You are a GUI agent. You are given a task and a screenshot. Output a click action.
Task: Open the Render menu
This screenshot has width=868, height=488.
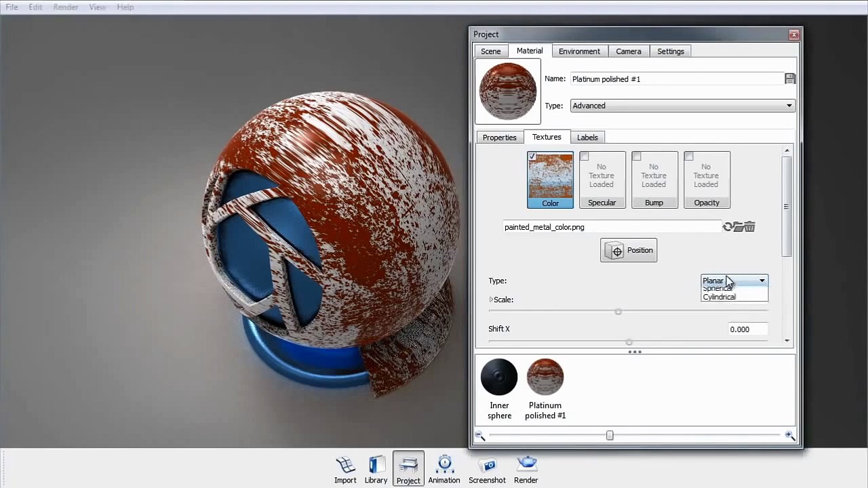(x=66, y=7)
